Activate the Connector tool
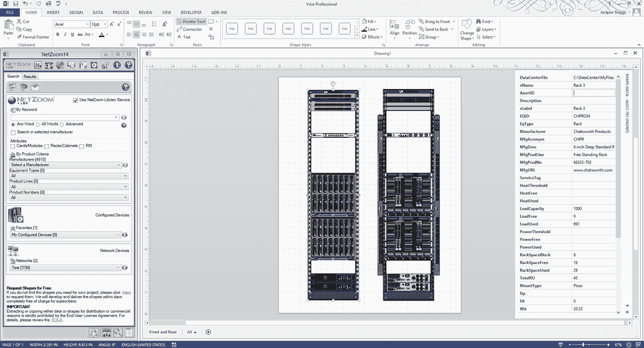This screenshot has height=348, width=644. (x=189, y=29)
